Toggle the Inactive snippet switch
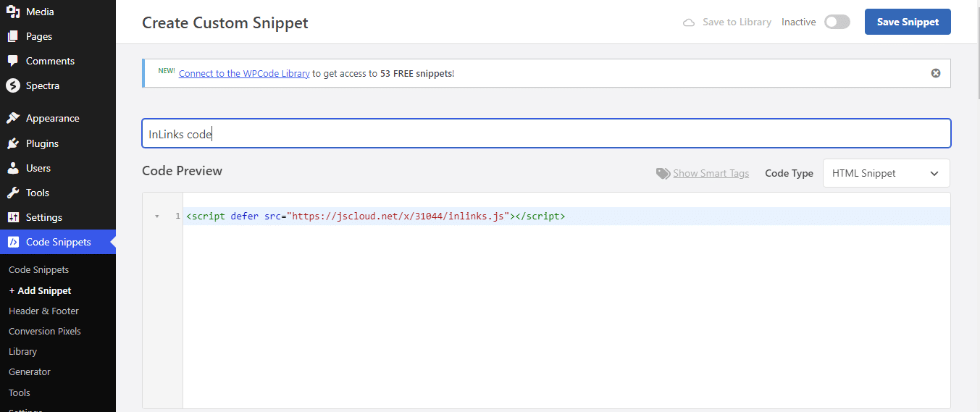Screen dimensions: 980x412 837,22
